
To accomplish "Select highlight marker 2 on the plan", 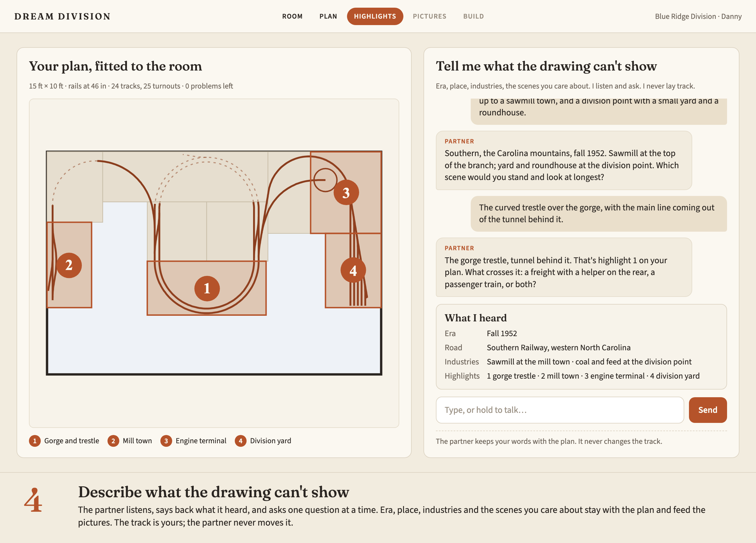I will point(69,265).
